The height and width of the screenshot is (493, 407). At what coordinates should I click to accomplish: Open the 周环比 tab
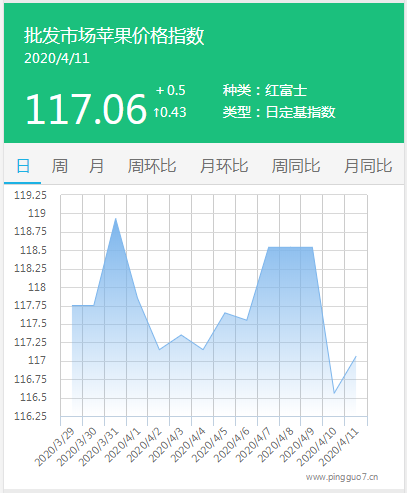coord(152,166)
